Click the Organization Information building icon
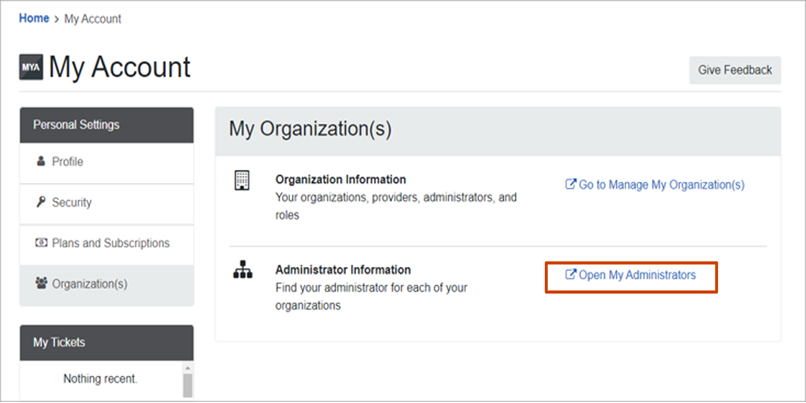Viewport: 806px width, 403px height. 242,180
